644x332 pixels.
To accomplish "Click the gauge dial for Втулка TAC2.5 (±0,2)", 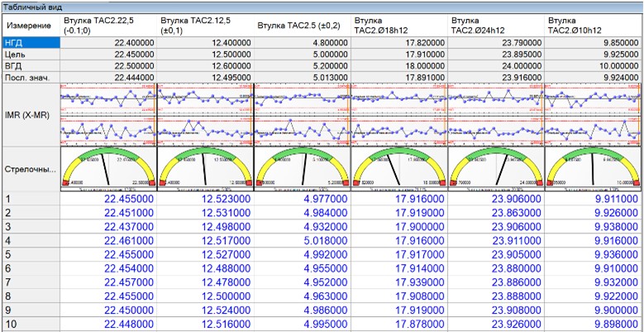I will [x=303, y=168].
